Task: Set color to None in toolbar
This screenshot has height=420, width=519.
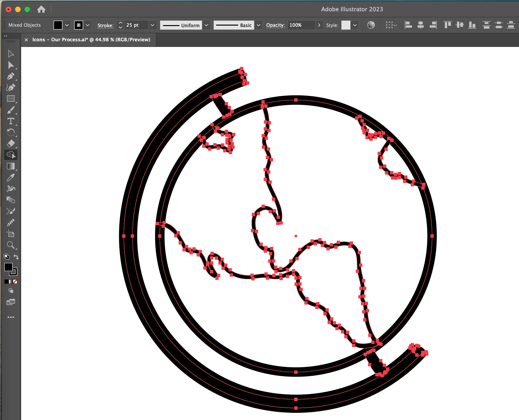Action: [x=15, y=282]
